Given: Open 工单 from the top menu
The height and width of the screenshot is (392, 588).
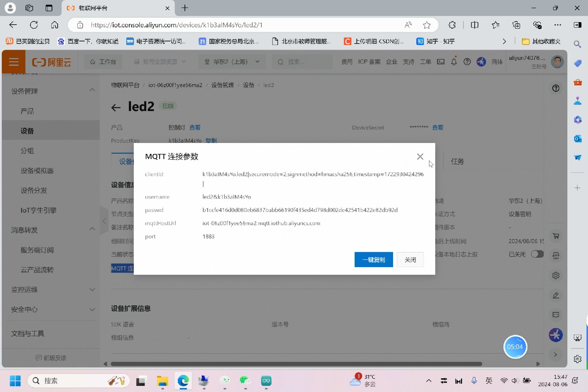Looking at the screenshot, I should (425, 62).
